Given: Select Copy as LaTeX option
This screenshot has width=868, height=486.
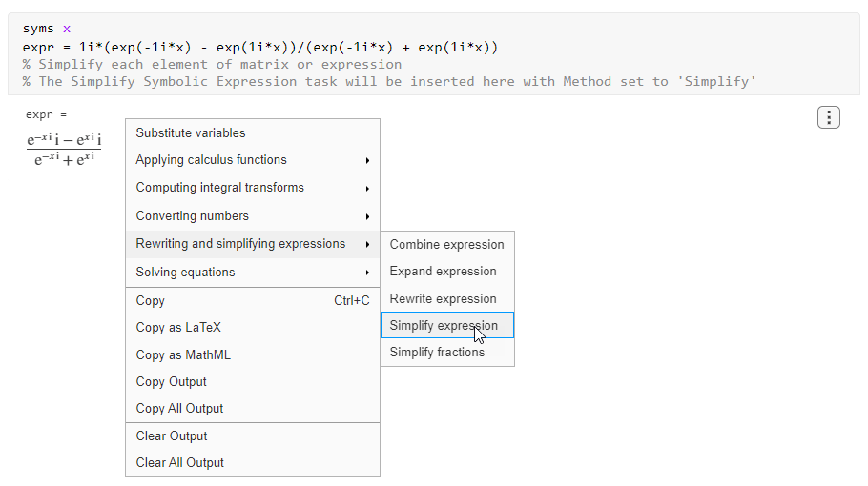Looking at the screenshot, I should pos(178,328).
